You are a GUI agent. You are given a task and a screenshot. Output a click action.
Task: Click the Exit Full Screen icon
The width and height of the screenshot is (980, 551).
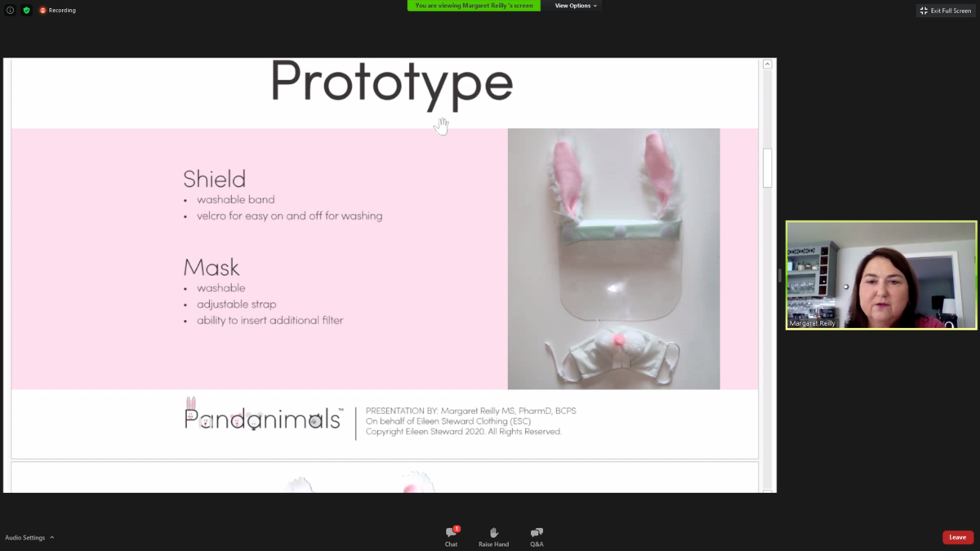coord(924,11)
